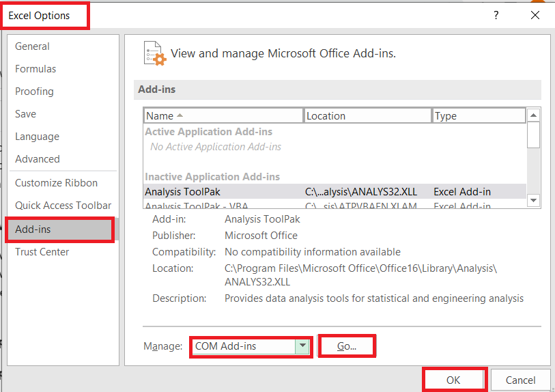This screenshot has height=392, width=555.
Task: Confirm with the OK button
Action: pos(454,380)
